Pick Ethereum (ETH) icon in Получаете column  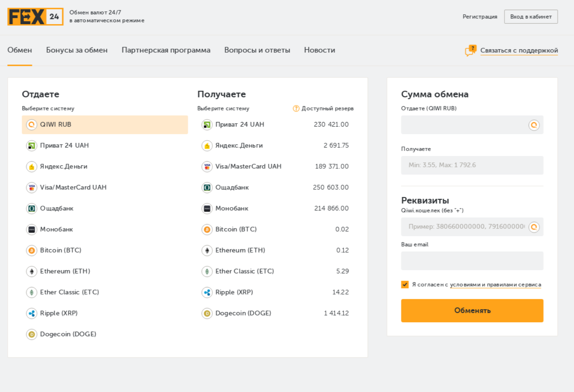[x=207, y=250]
